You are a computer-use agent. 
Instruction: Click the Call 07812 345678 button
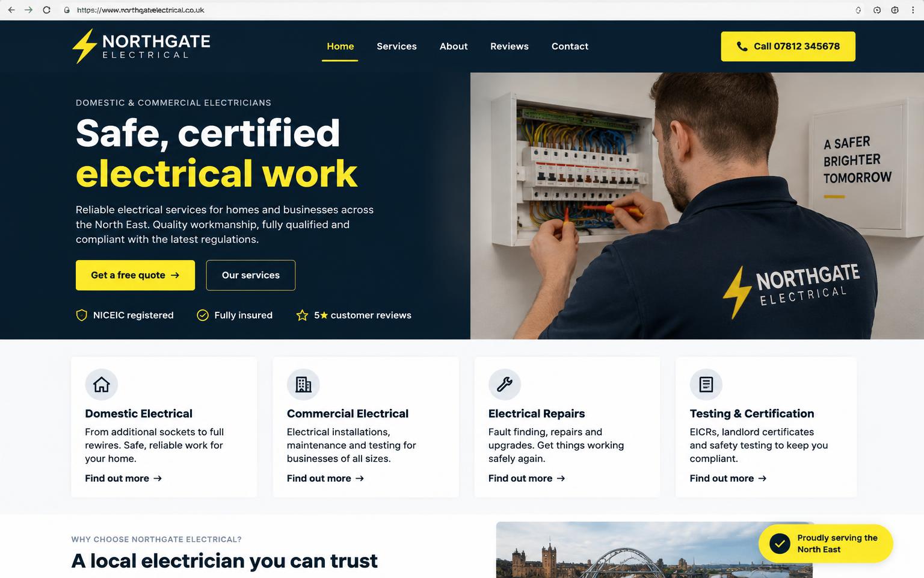(788, 46)
